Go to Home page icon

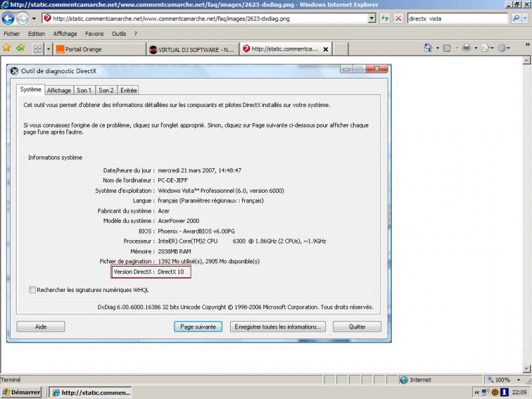[x=428, y=48]
